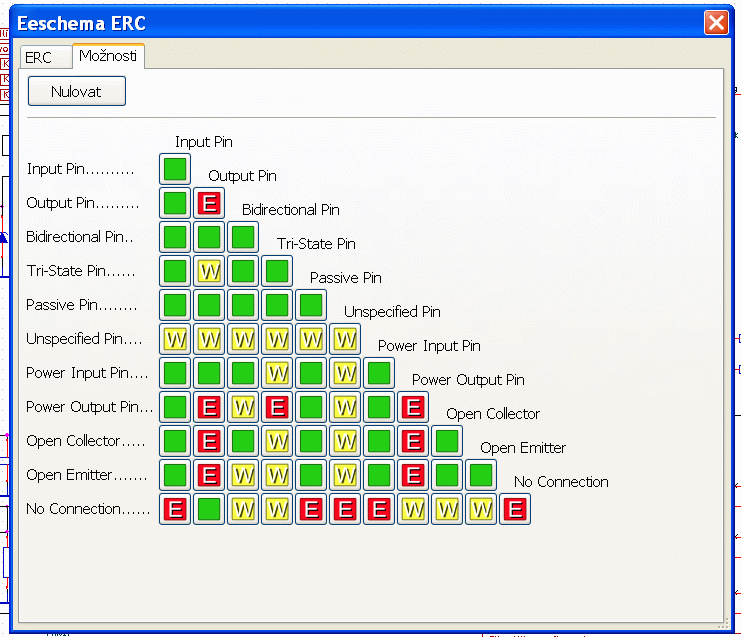Toggle Power Output Pin row, Output Pin error cell
Image resolution: width=741 pixels, height=637 pixels.
pyautogui.click(x=209, y=407)
